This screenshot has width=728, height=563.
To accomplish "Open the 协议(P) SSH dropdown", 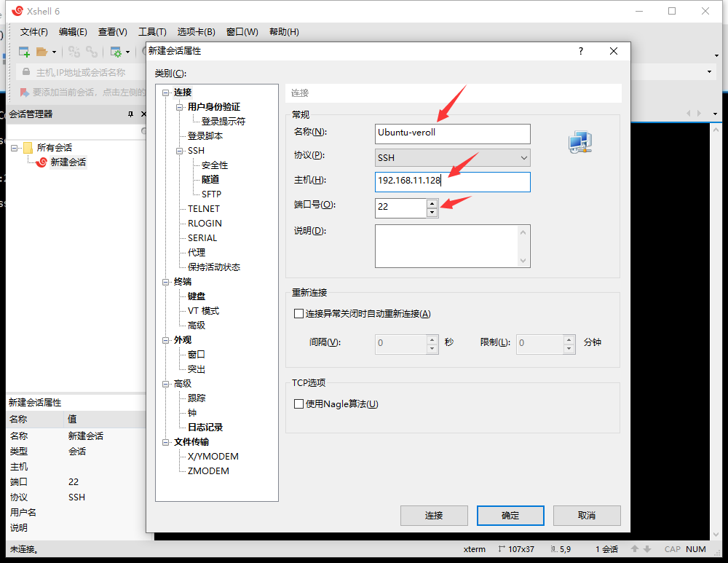I will (452, 158).
